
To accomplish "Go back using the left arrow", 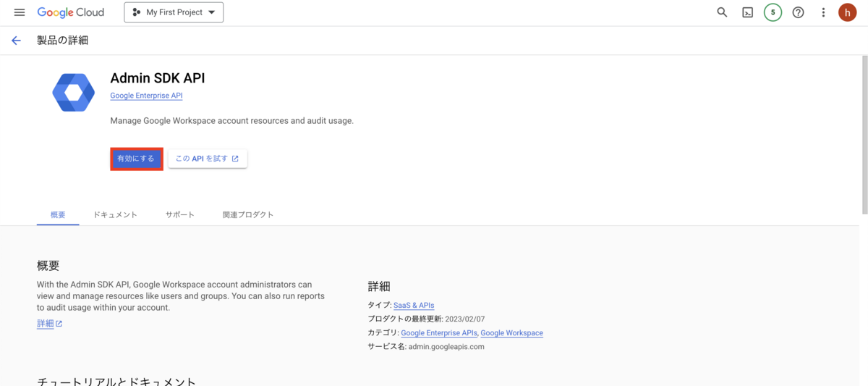I will pos(17,41).
